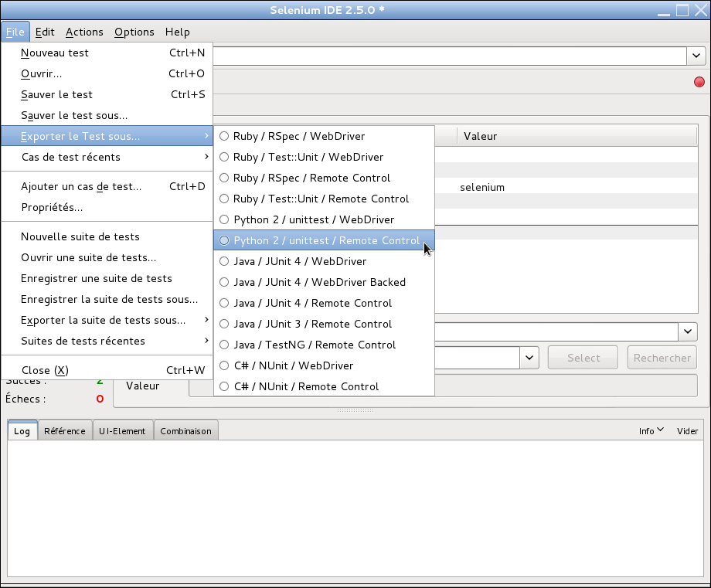Choose Close (X) from File menu

[x=107, y=370]
